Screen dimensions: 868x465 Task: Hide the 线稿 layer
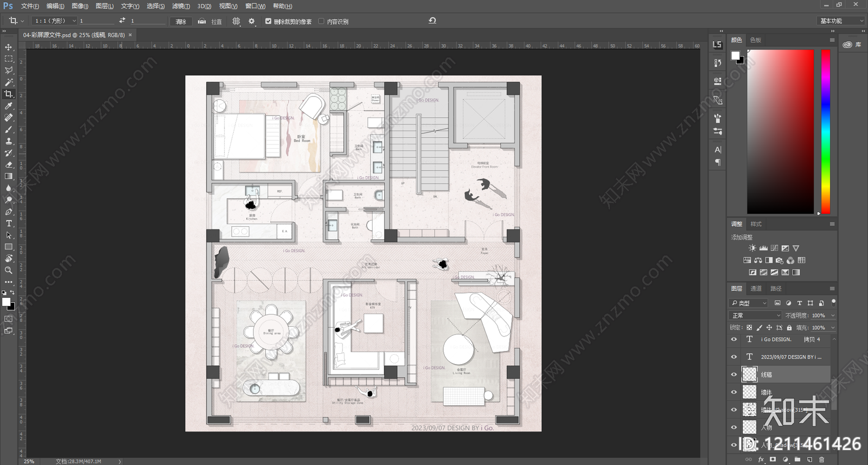tap(734, 374)
